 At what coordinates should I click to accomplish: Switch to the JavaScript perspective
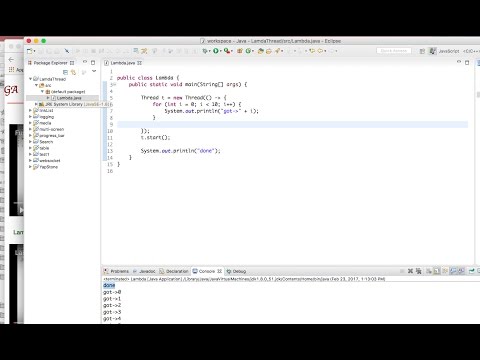(449, 51)
